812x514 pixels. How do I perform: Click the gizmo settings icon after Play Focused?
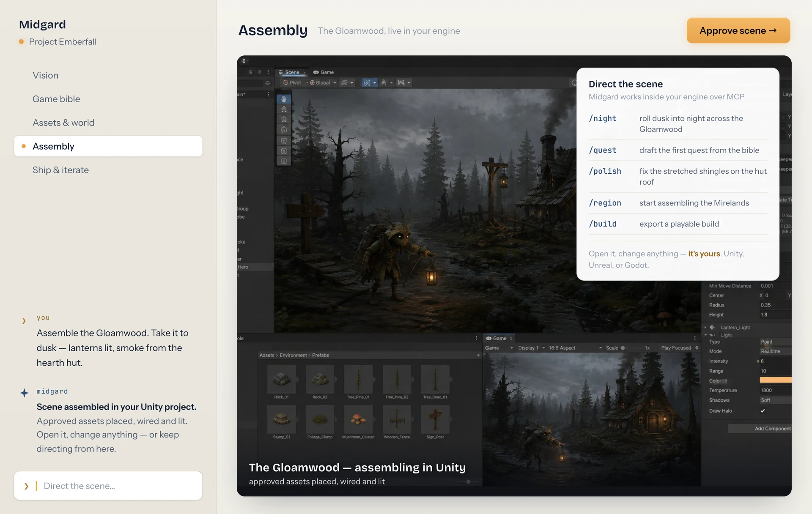[697, 348]
